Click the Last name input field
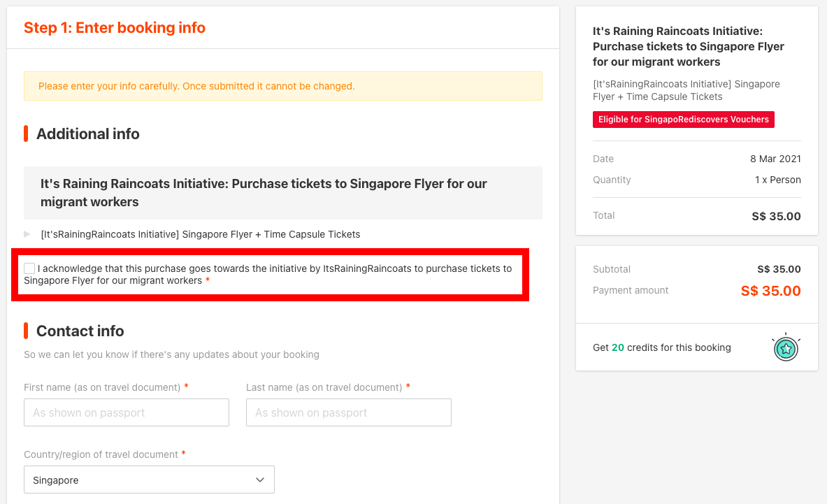This screenshot has width=827, height=504. (349, 412)
